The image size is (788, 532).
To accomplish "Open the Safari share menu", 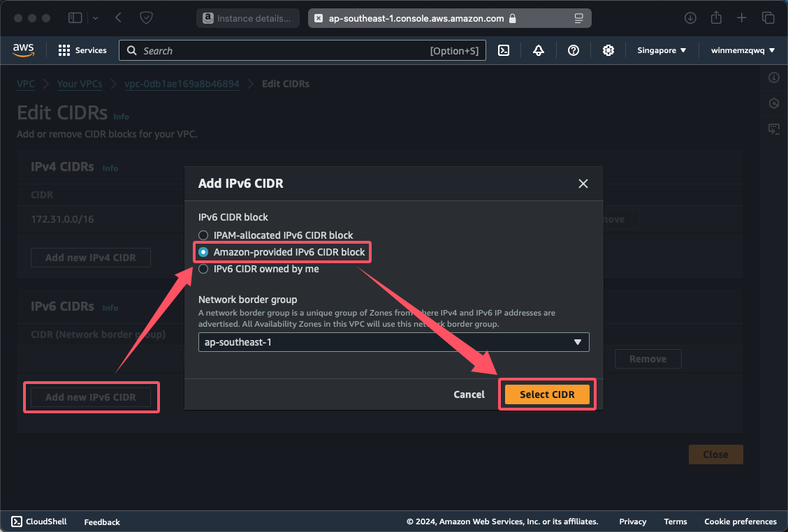I will click(716, 18).
